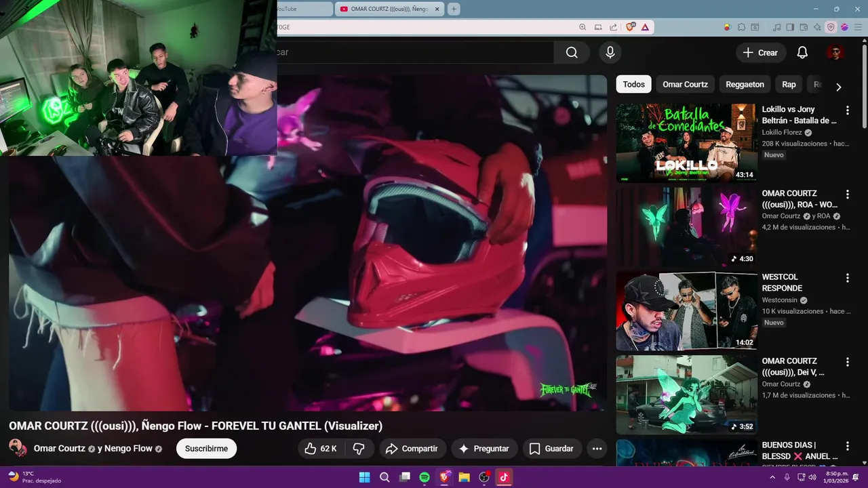This screenshot has height=488, width=868.
Task: Click the VPN shield icon in toolbar
Action: click(x=831, y=27)
